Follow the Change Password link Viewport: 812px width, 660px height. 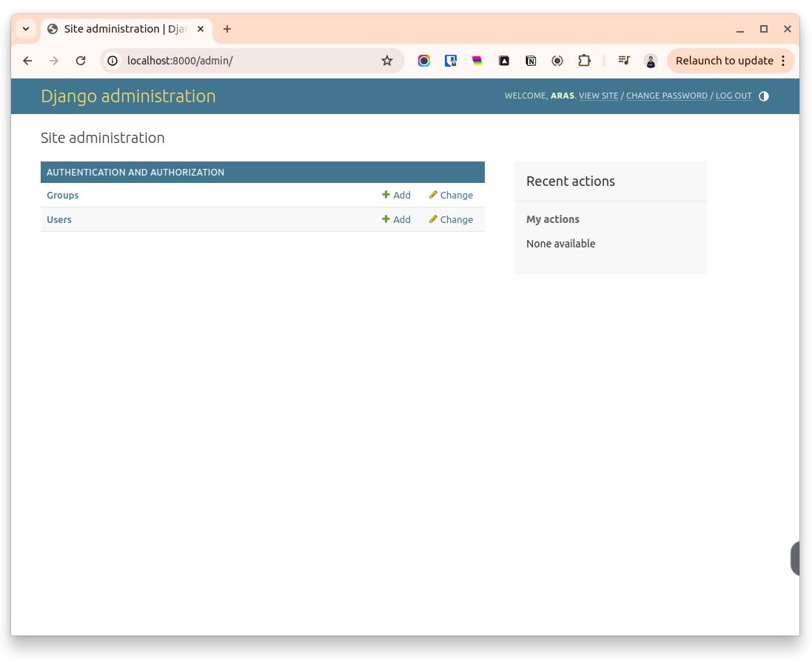pyautogui.click(x=666, y=96)
